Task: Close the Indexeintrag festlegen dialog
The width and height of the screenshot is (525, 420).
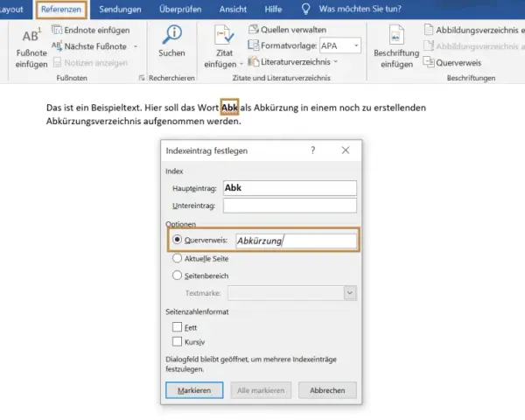Action: point(346,150)
